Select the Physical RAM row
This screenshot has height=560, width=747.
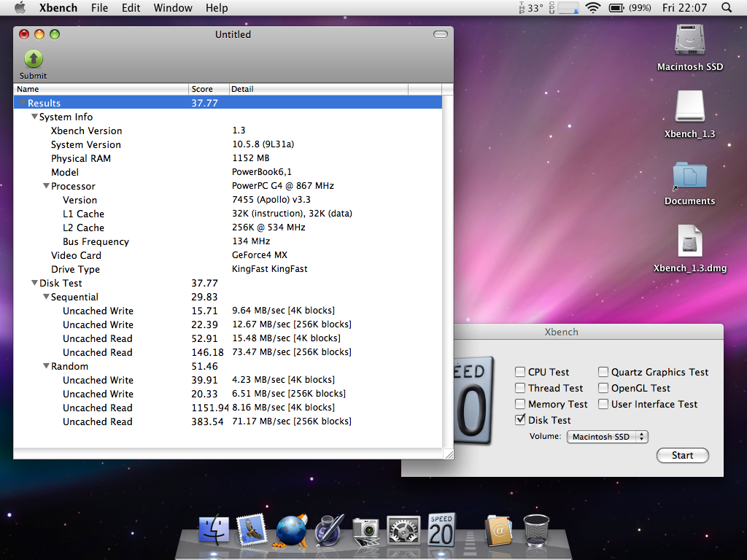coord(228,158)
